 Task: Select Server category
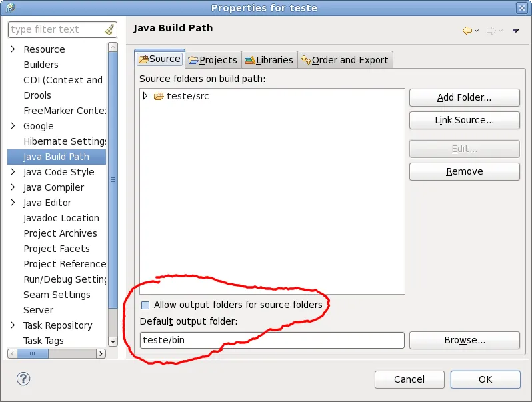click(39, 310)
